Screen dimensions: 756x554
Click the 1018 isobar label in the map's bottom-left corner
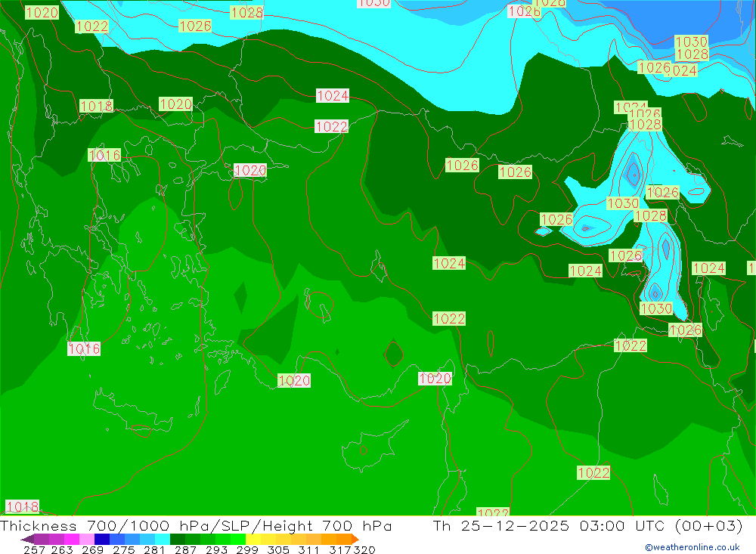[22, 506]
